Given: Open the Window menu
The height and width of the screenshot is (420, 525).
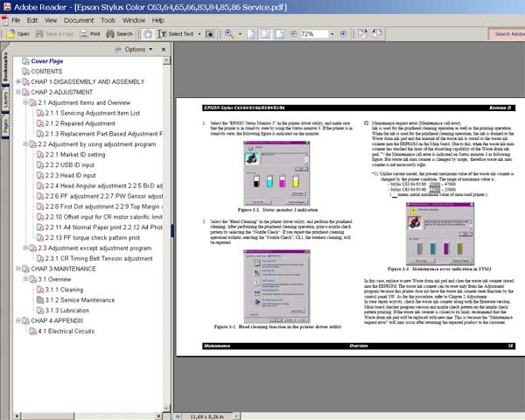Looking at the screenshot, I should 134,20.
